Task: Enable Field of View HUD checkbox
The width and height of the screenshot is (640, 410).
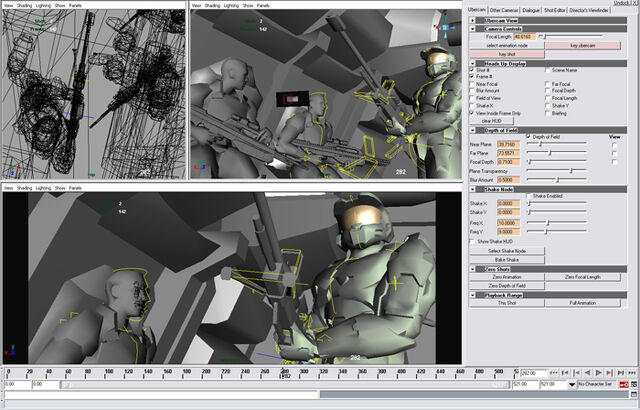Action: pyautogui.click(x=472, y=98)
